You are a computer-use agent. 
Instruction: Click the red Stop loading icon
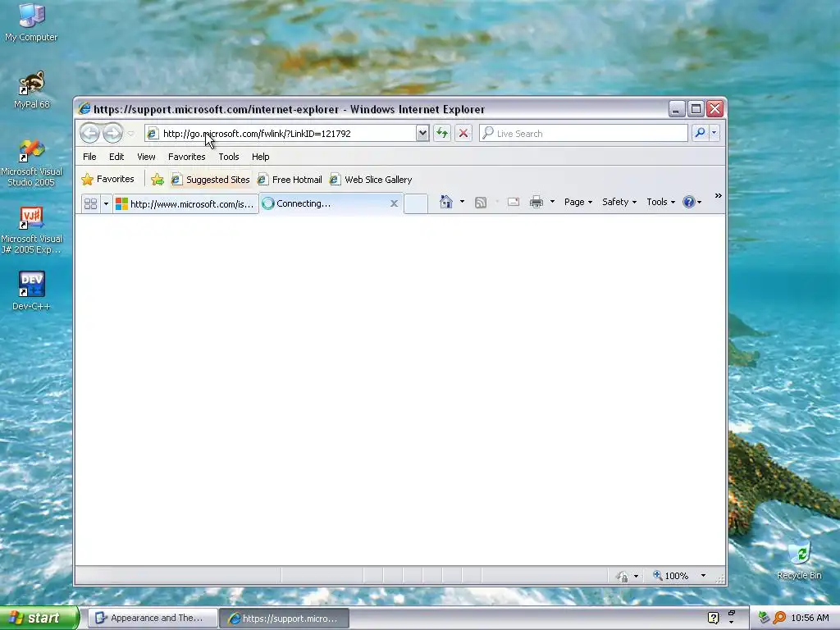(x=463, y=134)
